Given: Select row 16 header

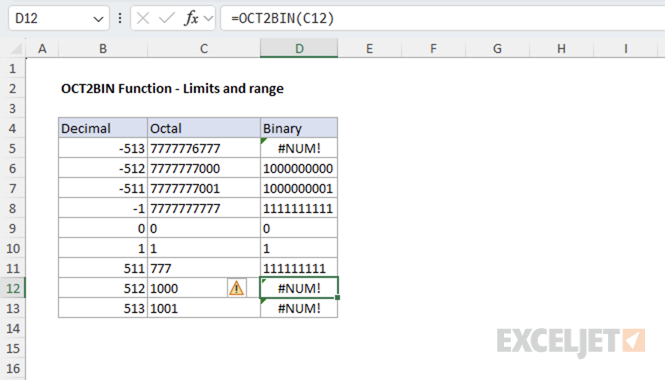Looking at the screenshot, I should click(13, 368).
